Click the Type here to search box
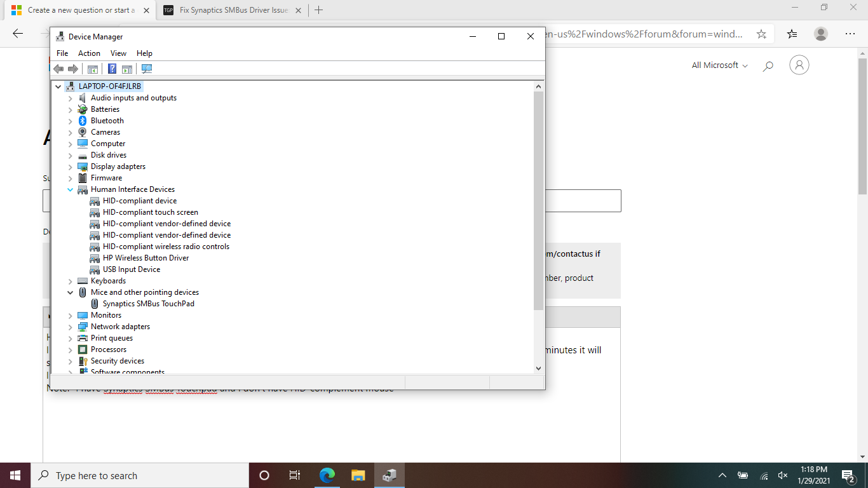868x488 pixels. tap(140, 475)
